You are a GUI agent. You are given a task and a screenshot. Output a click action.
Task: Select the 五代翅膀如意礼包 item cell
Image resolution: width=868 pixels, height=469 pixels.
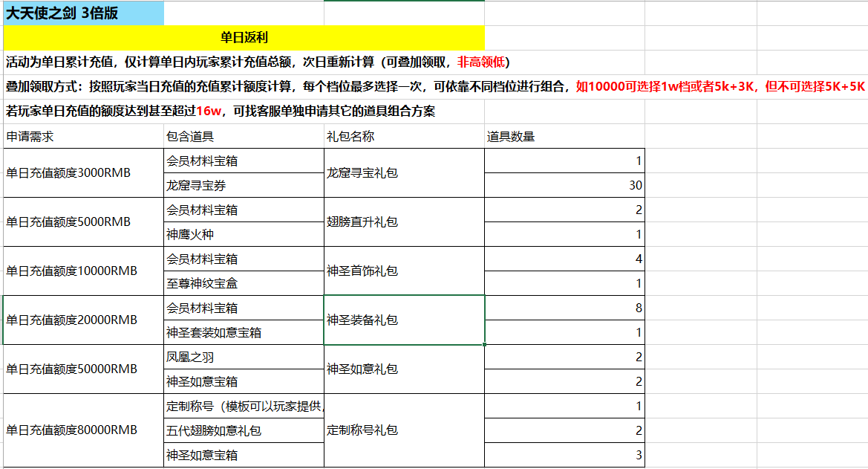(244, 430)
